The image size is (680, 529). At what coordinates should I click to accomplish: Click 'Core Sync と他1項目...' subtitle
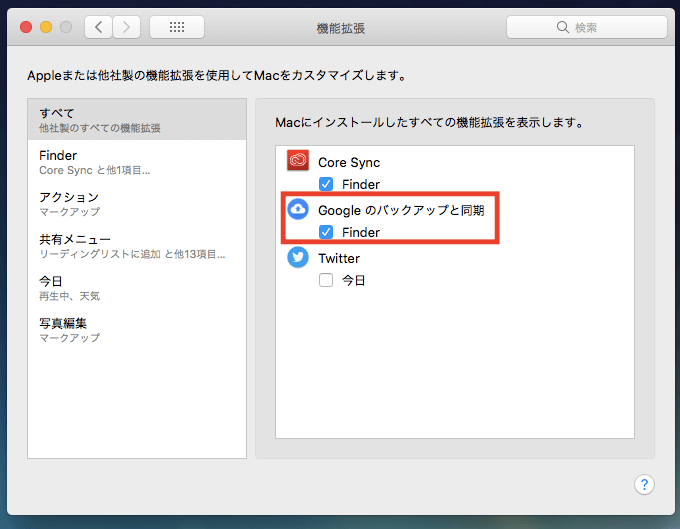pos(95,170)
